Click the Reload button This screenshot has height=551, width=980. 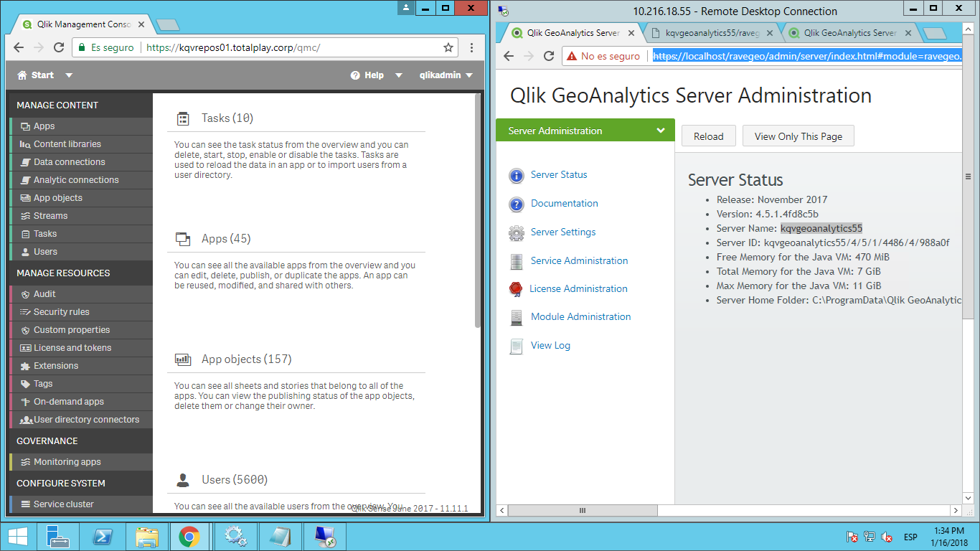pyautogui.click(x=708, y=136)
